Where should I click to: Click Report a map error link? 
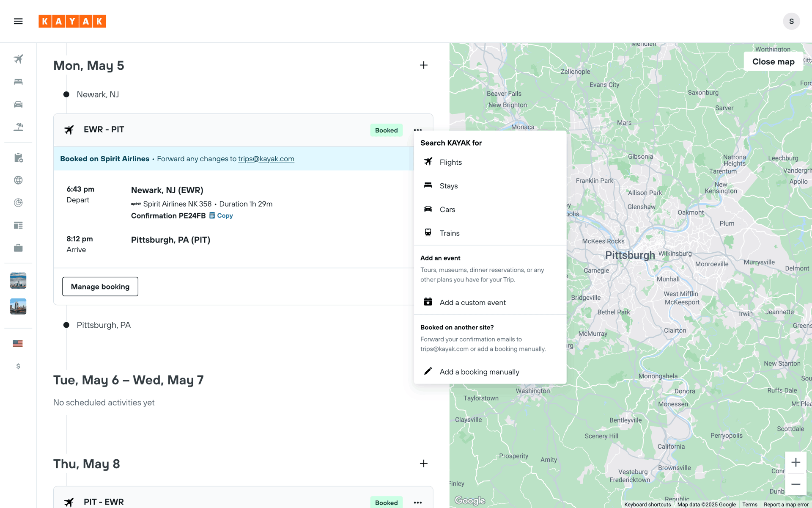786,505
